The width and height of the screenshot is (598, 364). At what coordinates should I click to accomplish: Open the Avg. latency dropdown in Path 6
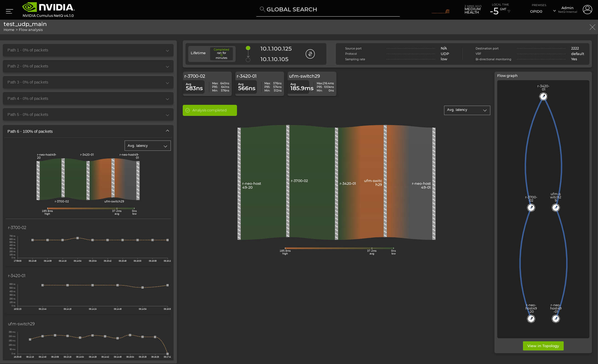pos(147,145)
